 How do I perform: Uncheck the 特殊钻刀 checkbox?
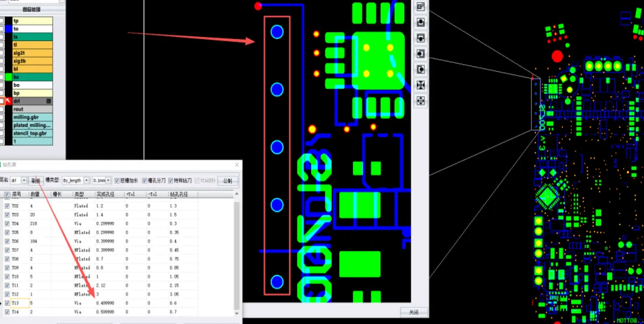171,180
